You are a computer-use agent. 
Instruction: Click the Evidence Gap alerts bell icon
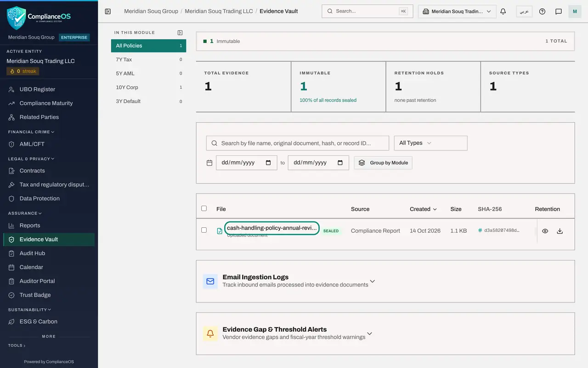pyautogui.click(x=210, y=333)
